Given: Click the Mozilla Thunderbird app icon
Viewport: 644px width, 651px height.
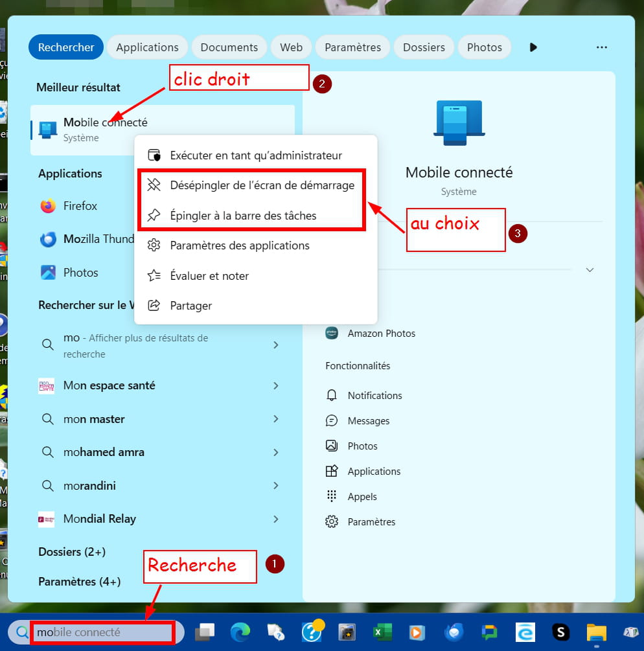Looking at the screenshot, I should tap(48, 239).
